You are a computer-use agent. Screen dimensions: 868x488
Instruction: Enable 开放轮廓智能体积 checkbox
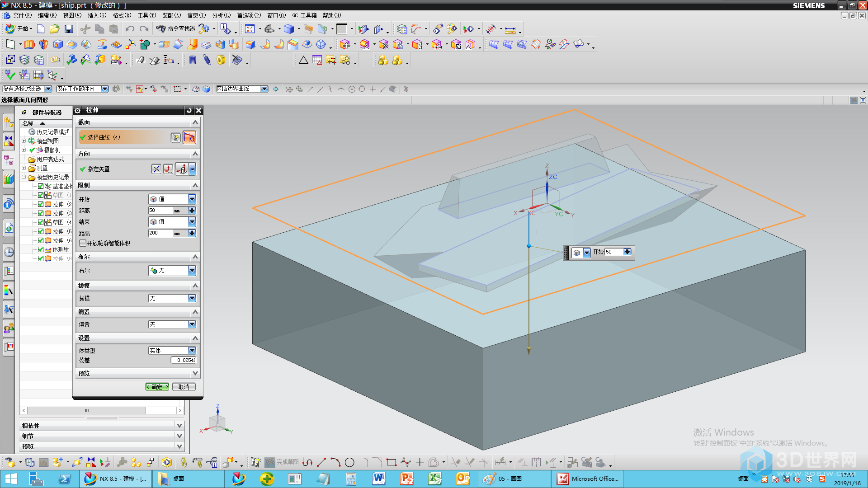coord(83,243)
